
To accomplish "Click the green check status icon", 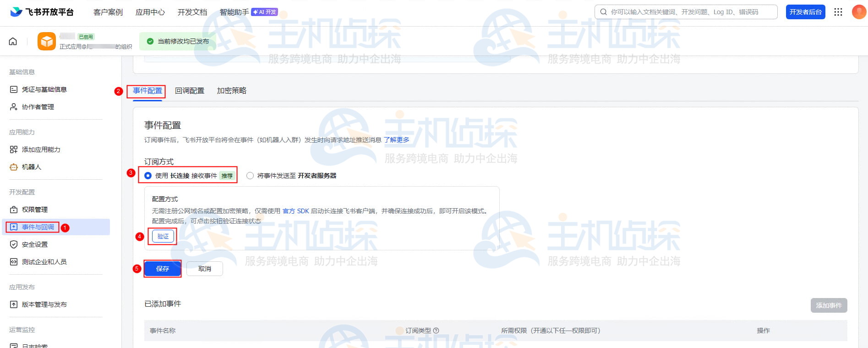I will (150, 41).
